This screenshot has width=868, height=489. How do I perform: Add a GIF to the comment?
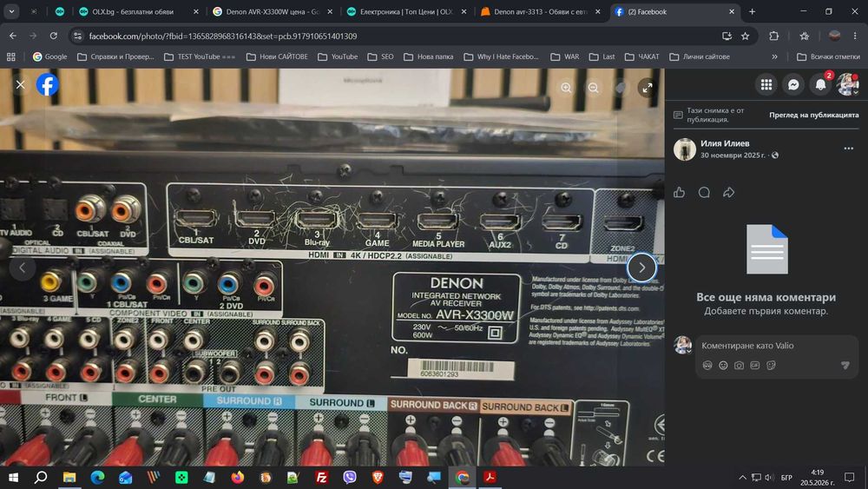pos(755,365)
